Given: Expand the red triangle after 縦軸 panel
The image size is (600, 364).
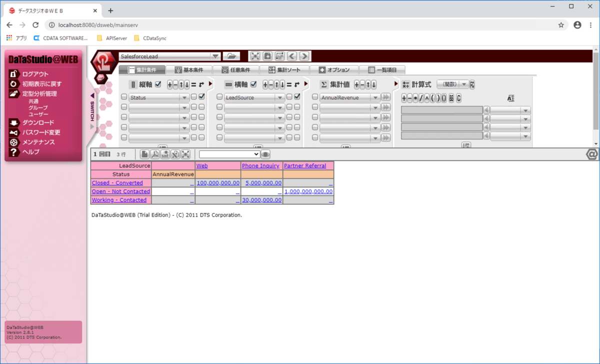Looking at the screenshot, I should 210,84.
